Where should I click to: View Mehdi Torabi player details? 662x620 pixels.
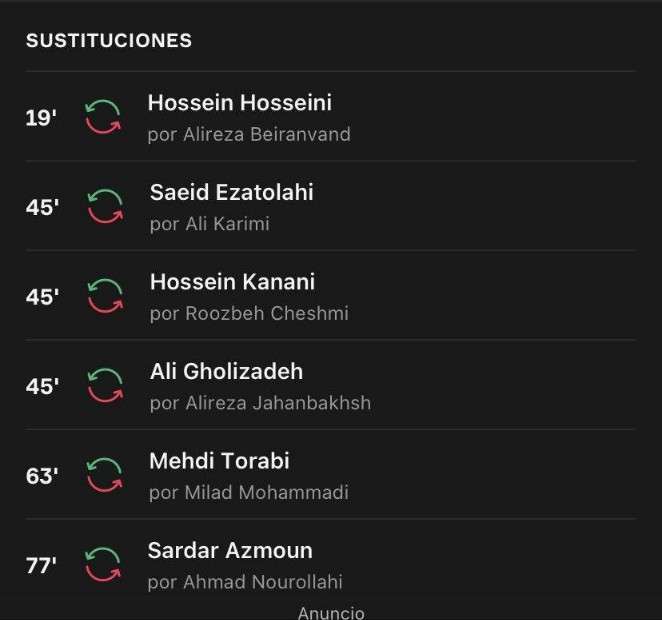point(219,461)
